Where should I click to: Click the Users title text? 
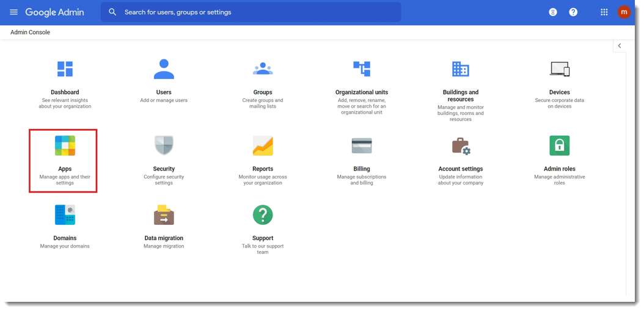point(164,92)
